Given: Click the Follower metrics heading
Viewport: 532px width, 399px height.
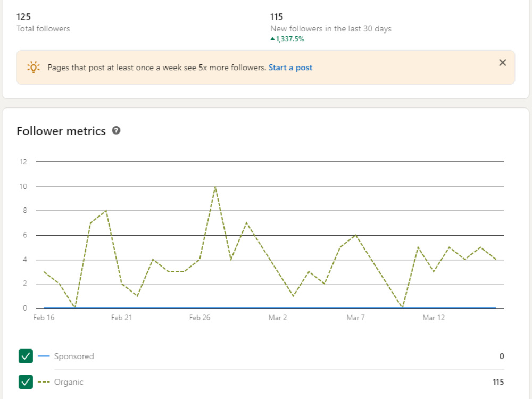Looking at the screenshot, I should 61,131.
